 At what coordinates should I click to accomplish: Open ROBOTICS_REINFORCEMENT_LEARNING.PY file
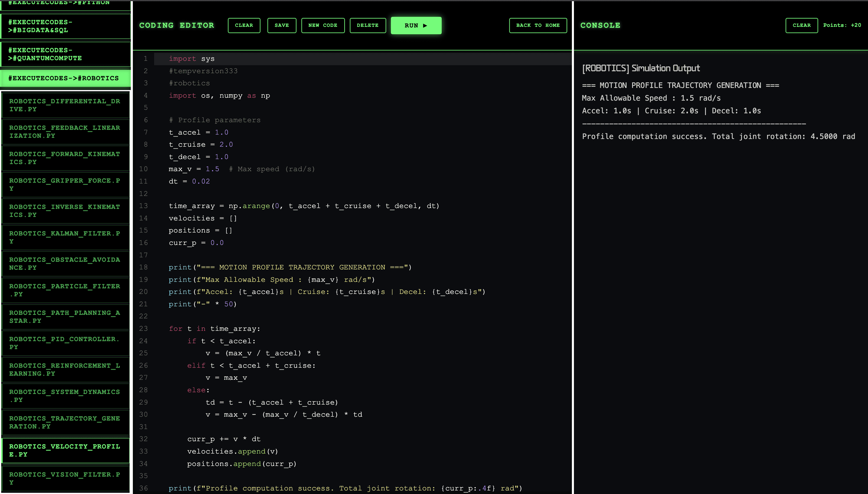point(66,369)
